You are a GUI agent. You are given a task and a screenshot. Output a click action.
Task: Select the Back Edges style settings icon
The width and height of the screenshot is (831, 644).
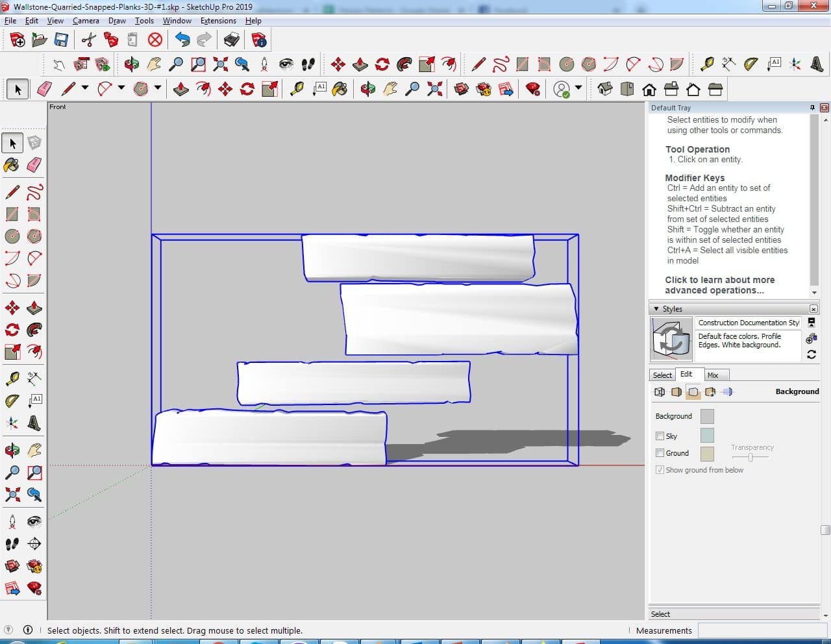pyautogui.click(x=660, y=392)
